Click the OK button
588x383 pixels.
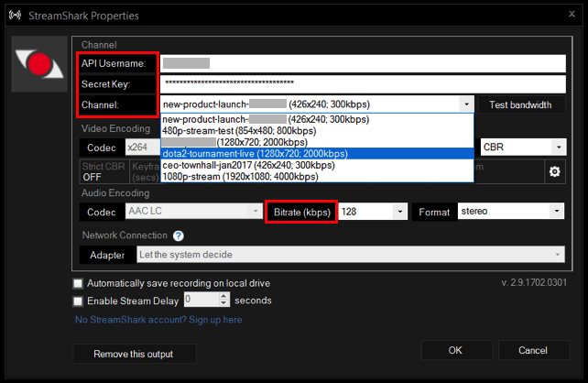(456, 350)
